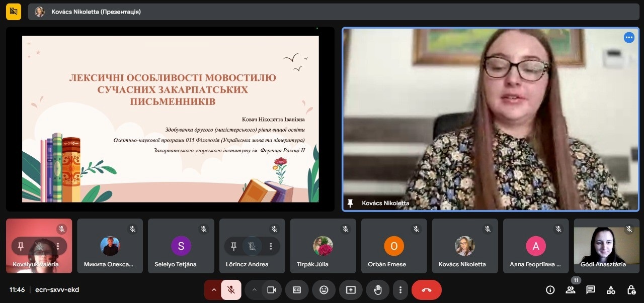
Task: Open the in-call chat panel
Action: point(591,290)
